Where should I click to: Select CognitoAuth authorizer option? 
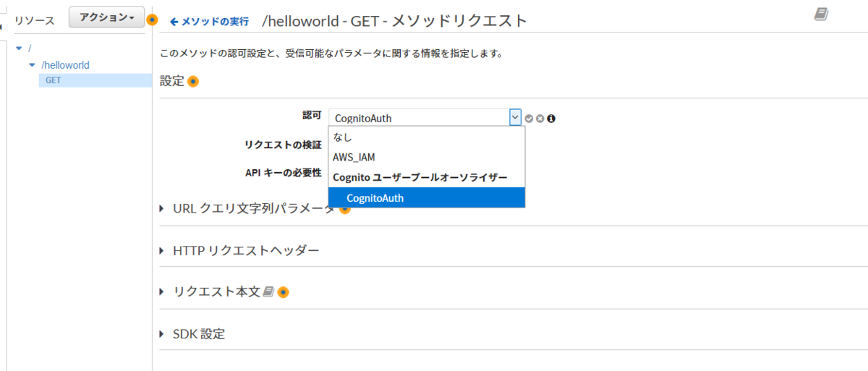pos(427,197)
